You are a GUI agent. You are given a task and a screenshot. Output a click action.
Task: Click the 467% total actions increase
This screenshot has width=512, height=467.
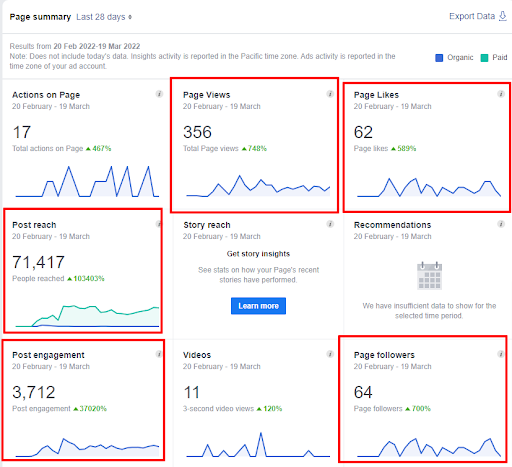99,148
